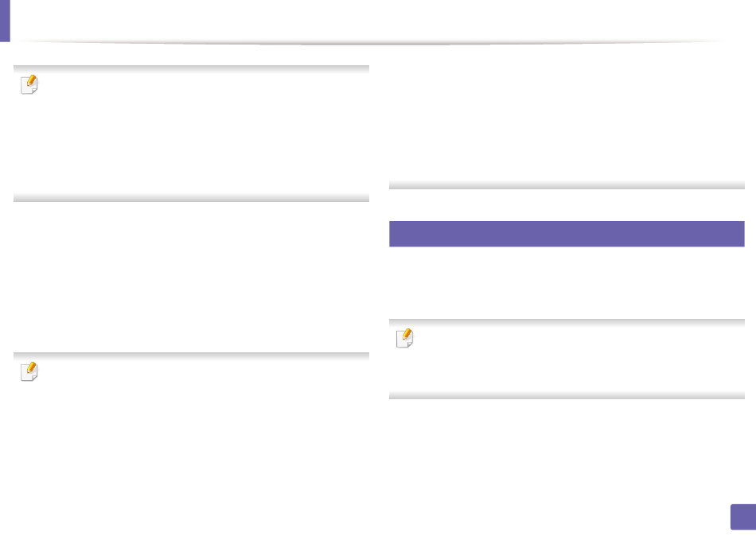Click the bottom gray bar of the right column note box
756x536 pixels.
(x=567, y=395)
